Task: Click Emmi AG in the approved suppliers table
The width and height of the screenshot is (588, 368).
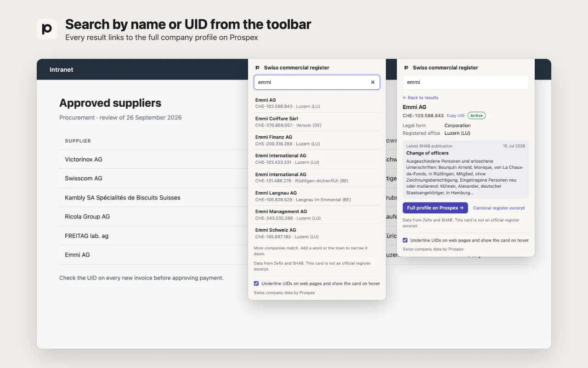Action: [x=77, y=255]
